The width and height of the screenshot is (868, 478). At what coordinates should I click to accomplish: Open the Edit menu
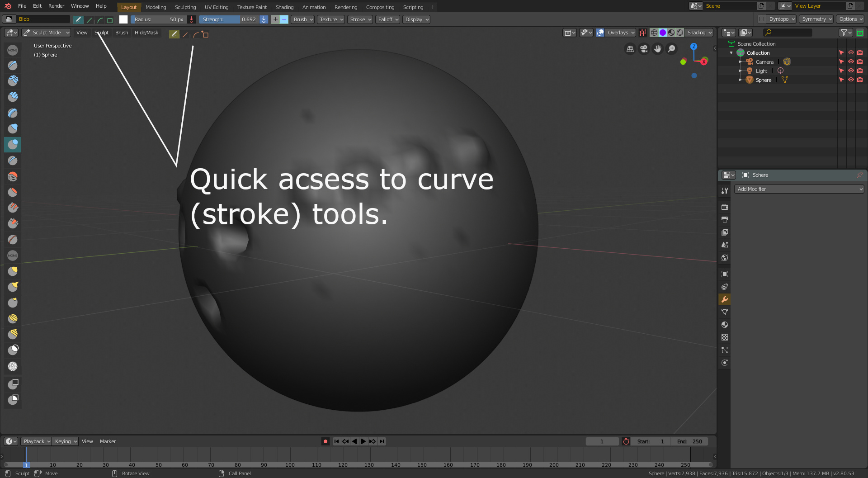pyautogui.click(x=38, y=6)
